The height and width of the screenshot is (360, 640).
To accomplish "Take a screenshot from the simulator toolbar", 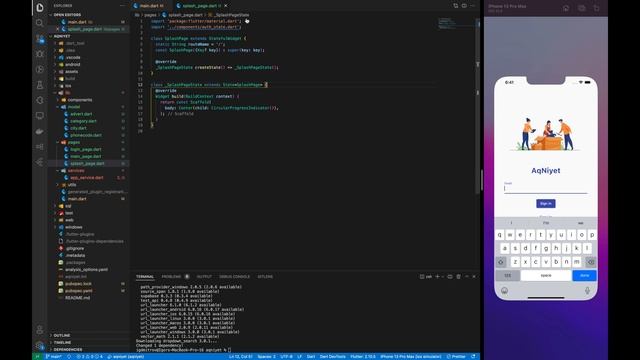I will tap(582, 8).
